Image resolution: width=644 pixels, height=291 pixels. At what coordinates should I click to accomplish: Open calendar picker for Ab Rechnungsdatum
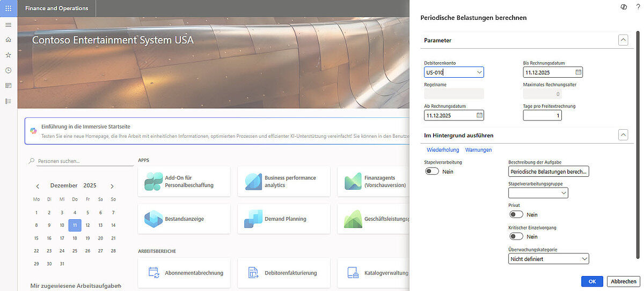[479, 115]
